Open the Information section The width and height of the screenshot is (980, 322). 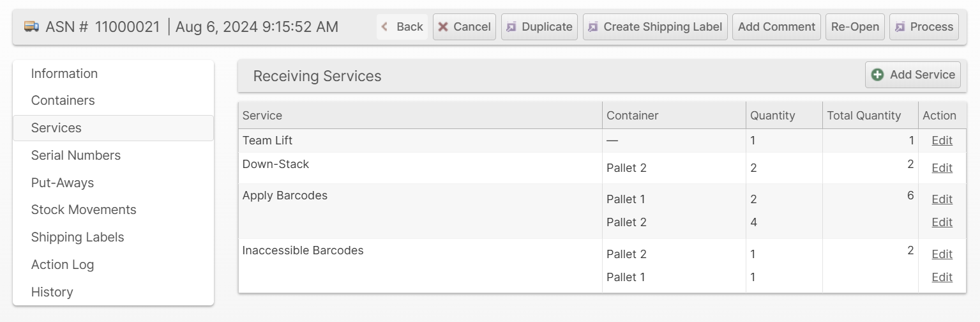[x=64, y=73]
